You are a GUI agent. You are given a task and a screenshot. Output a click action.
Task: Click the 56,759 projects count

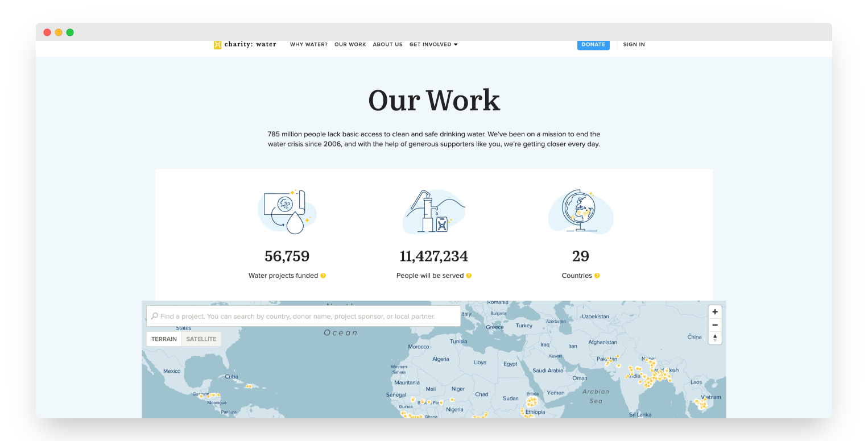pyautogui.click(x=287, y=256)
